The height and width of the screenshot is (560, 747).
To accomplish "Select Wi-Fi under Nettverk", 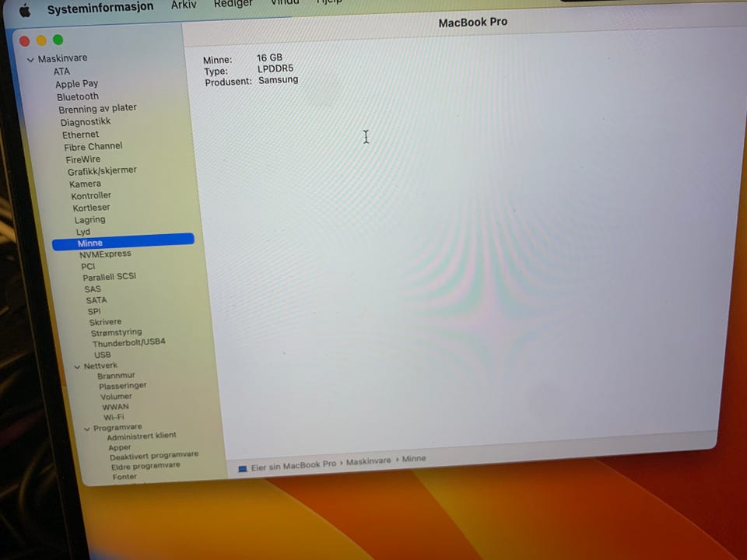I will coord(114,417).
